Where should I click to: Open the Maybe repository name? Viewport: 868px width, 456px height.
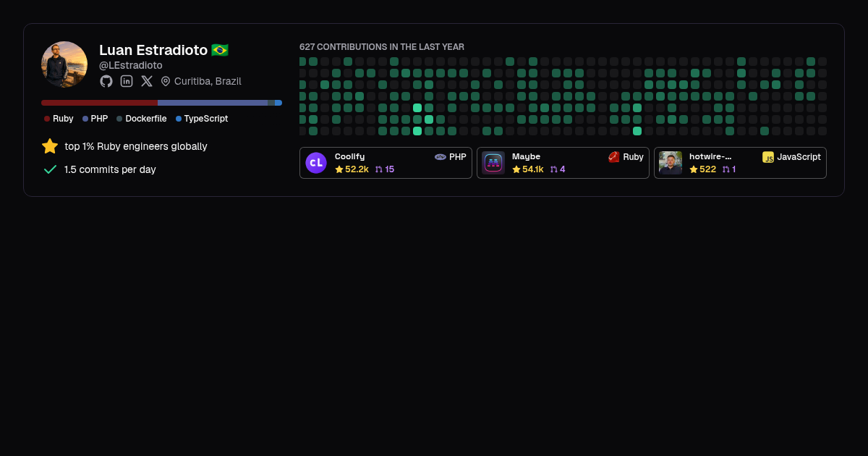(x=527, y=156)
